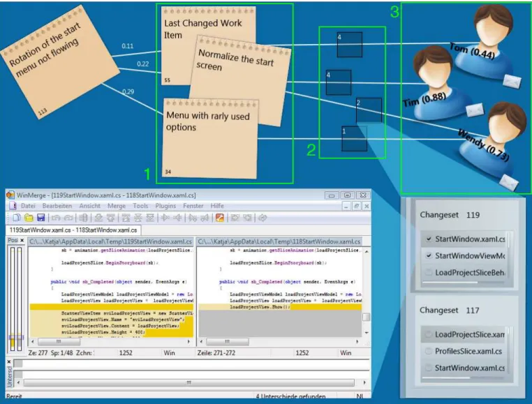Image resolution: width=532 pixels, height=404 pixels.
Task: Jump to Next Difference using toolbar icon
Action: coord(98,218)
